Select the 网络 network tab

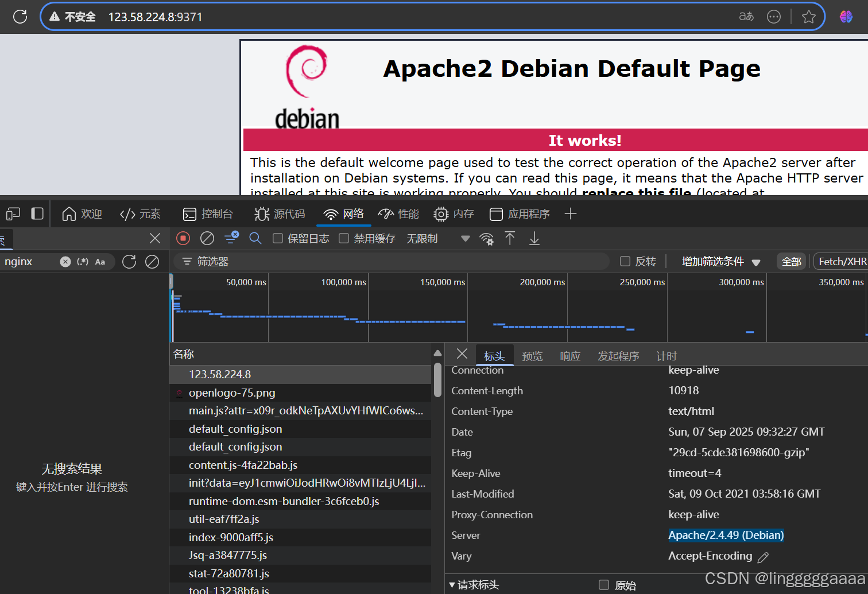(344, 214)
